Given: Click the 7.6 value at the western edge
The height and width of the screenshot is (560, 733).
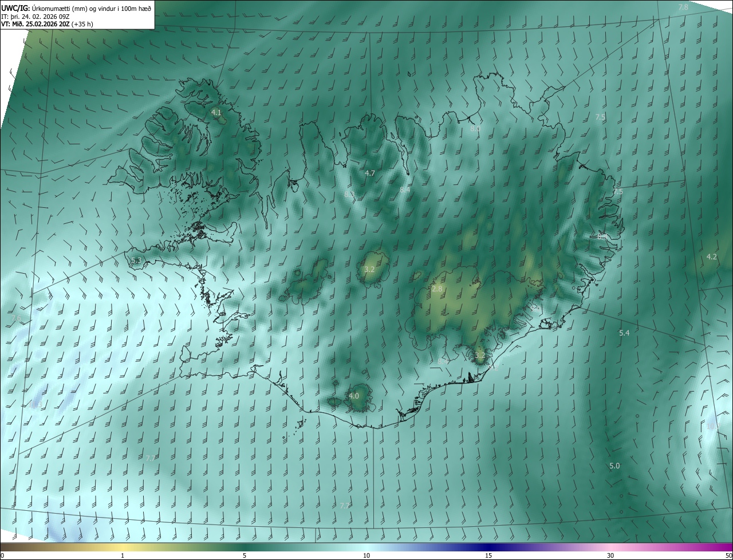Looking at the screenshot, I should point(16,318).
